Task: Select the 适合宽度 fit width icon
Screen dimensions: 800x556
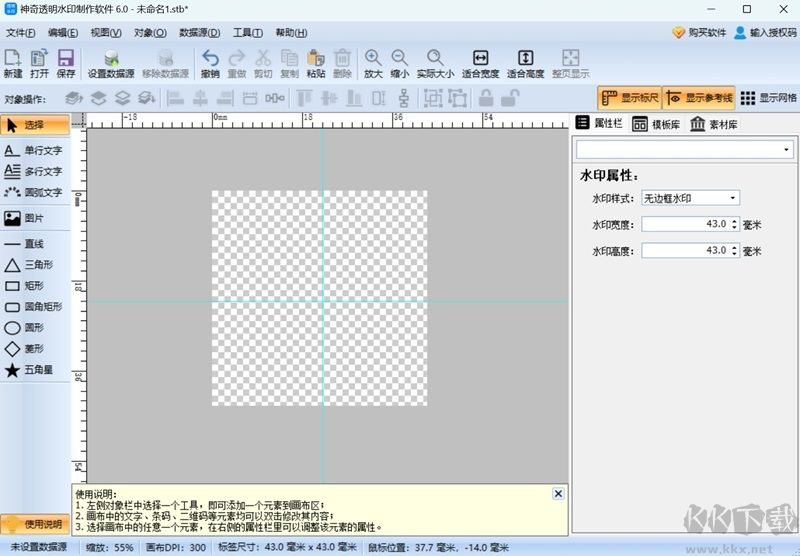Action: pyautogui.click(x=480, y=63)
